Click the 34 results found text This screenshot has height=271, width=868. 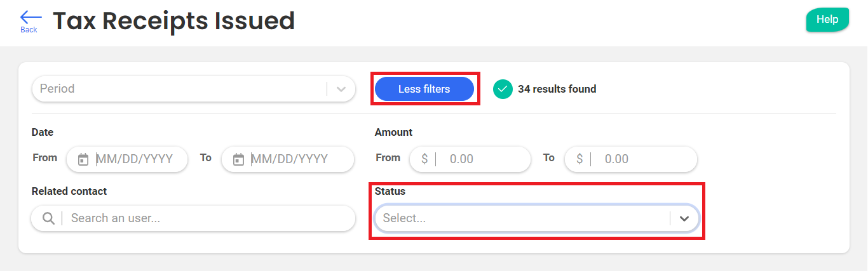click(557, 89)
